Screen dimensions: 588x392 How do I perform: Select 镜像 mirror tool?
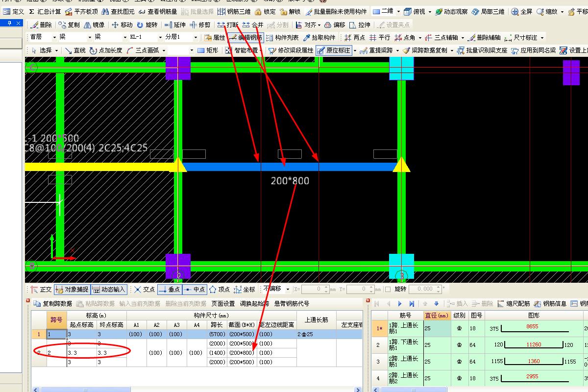pos(94,24)
